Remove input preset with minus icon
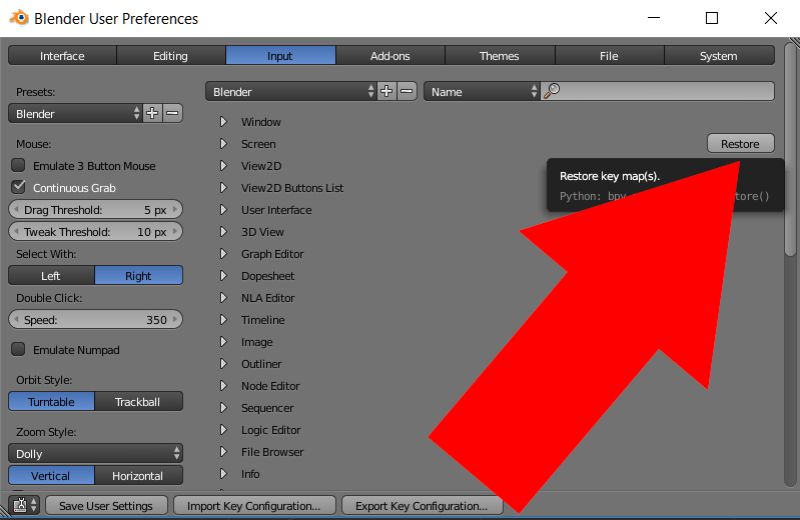This screenshot has height=520, width=800. click(172, 113)
